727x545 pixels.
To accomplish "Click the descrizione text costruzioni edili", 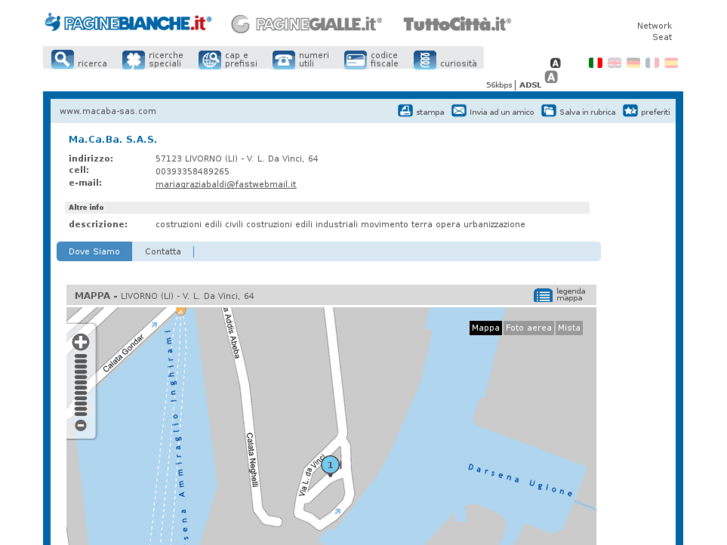I will (340, 224).
